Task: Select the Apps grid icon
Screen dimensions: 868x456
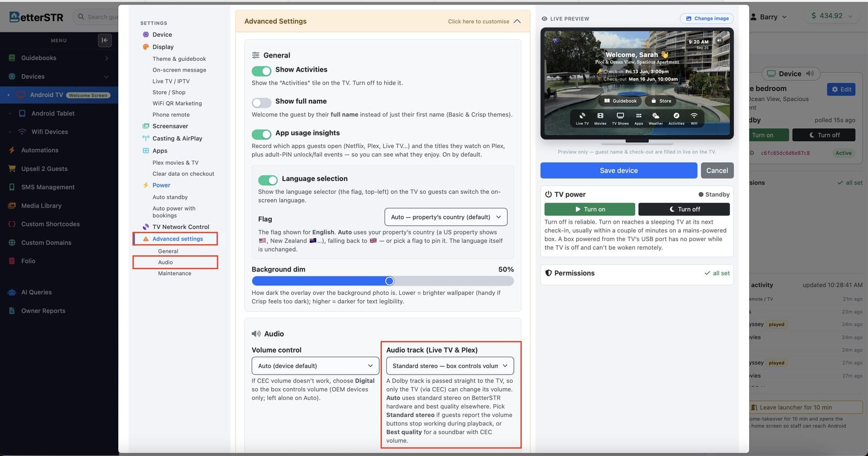Action: coord(145,151)
